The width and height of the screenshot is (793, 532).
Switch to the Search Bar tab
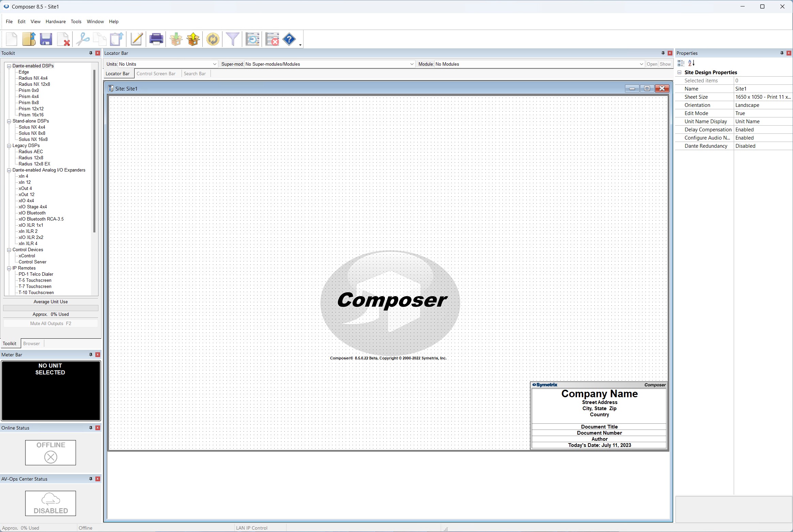pyautogui.click(x=195, y=74)
